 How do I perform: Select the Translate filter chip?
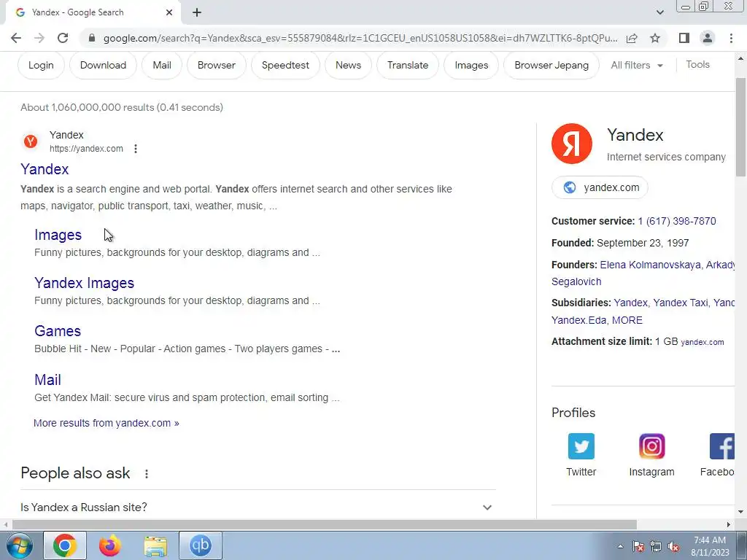408,65
